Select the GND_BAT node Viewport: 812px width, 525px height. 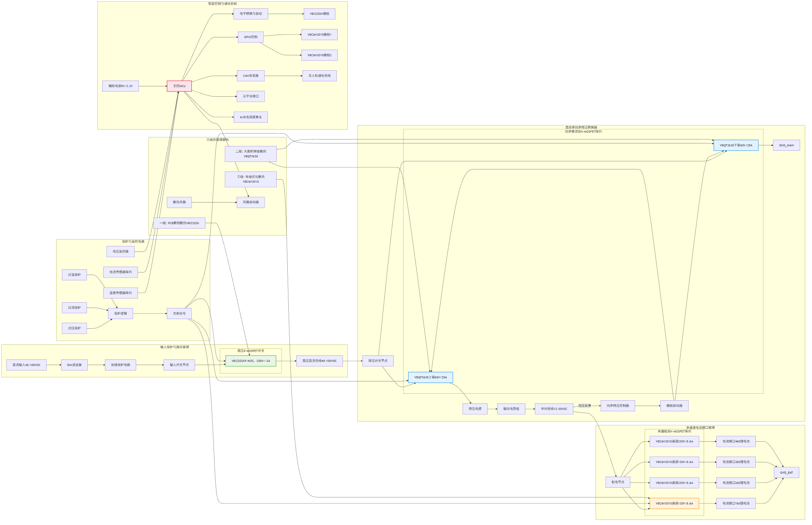[786, 473]
